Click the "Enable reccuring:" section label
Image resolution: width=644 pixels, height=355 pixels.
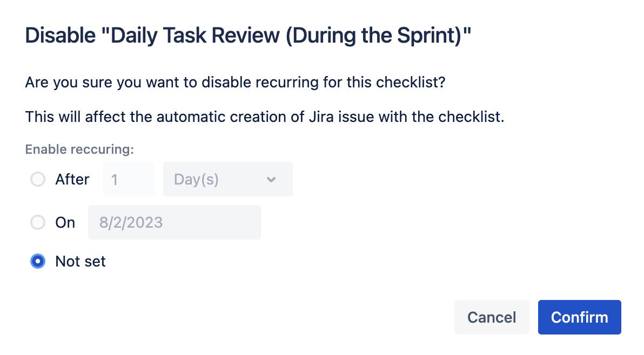tap(79, 149)
